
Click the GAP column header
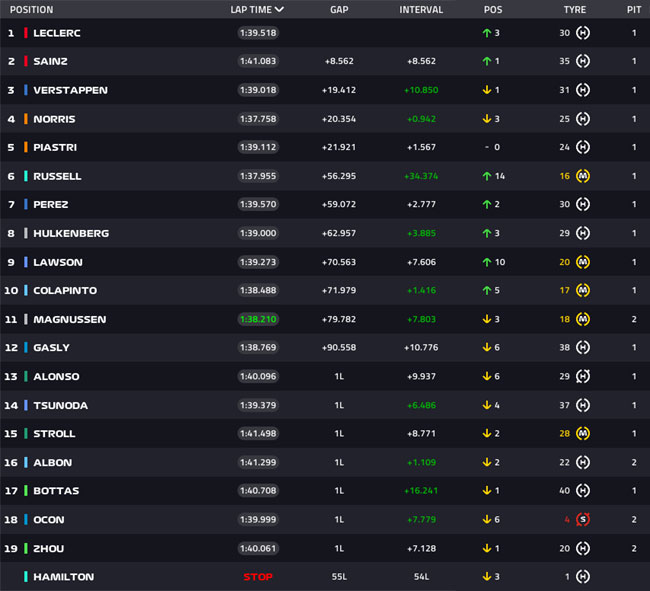click(339, 10)
